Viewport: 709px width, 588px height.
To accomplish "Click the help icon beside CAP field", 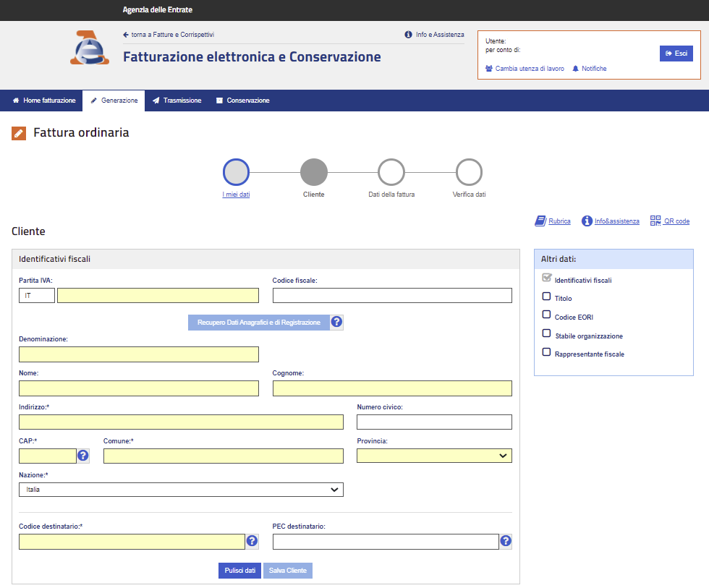I will click(x=83, y=456).
